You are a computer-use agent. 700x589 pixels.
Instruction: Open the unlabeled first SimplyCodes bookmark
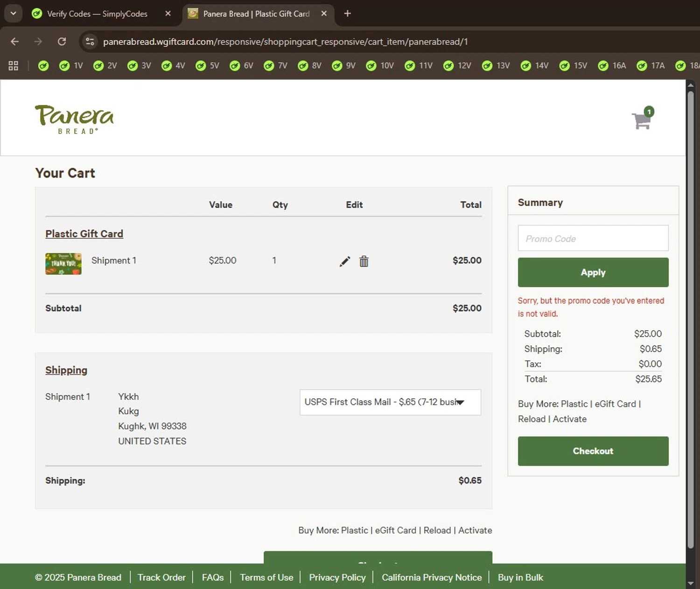coord(43,66)
